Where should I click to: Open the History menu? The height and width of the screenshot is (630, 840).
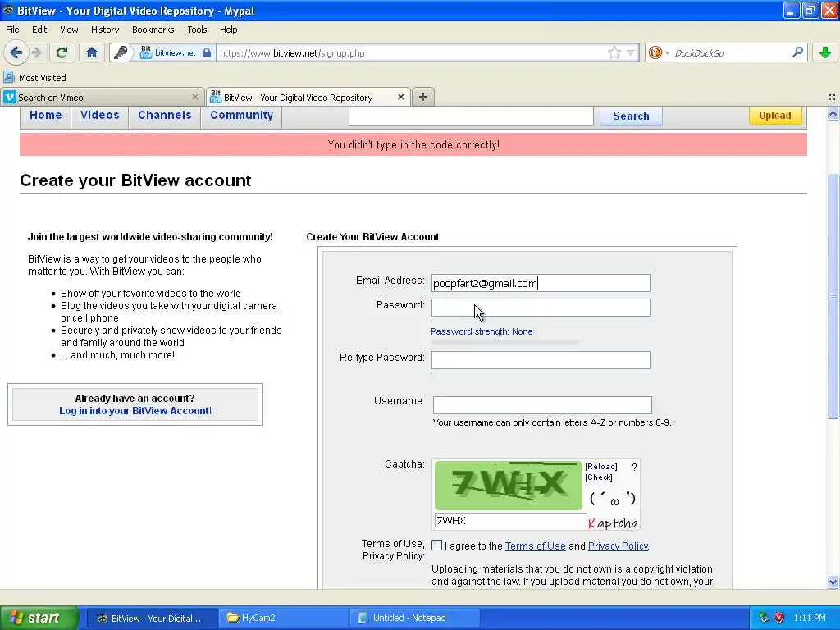point(104,30)
